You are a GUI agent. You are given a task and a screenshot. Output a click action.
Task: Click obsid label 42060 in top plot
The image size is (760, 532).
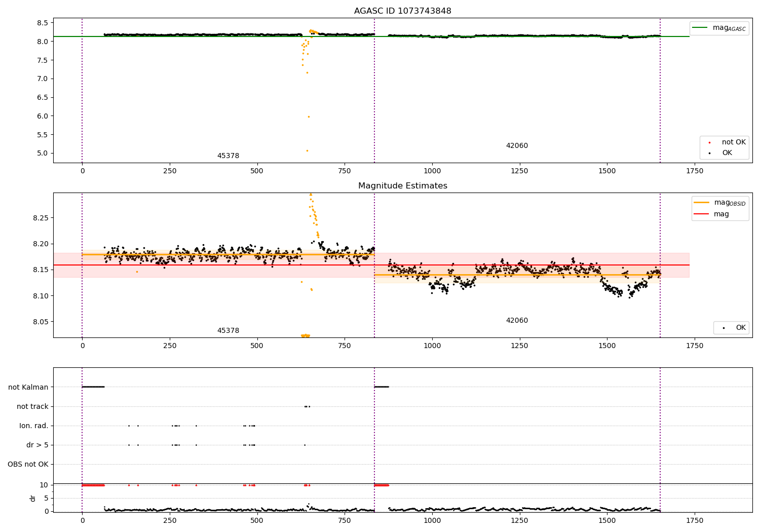click(517, 146)
